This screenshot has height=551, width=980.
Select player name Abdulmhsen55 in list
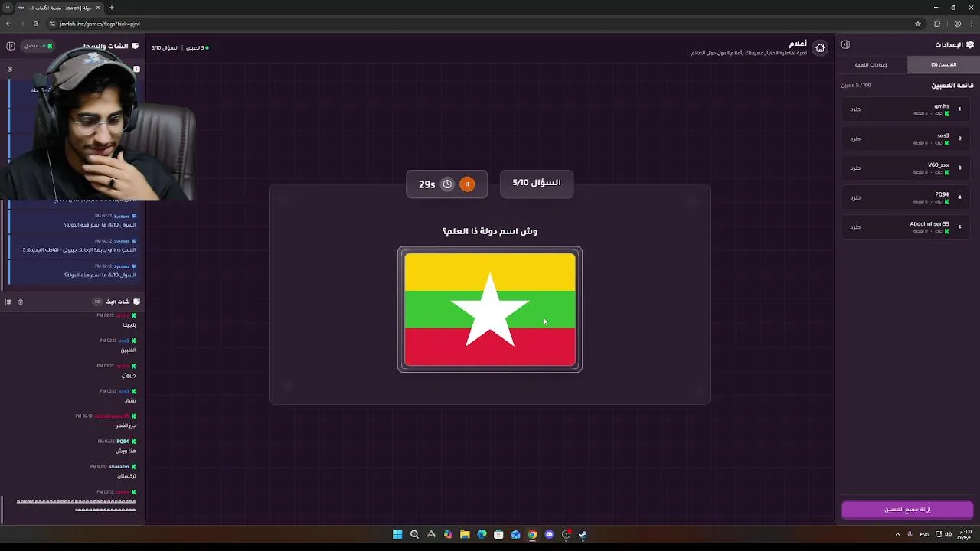point(929,224)
